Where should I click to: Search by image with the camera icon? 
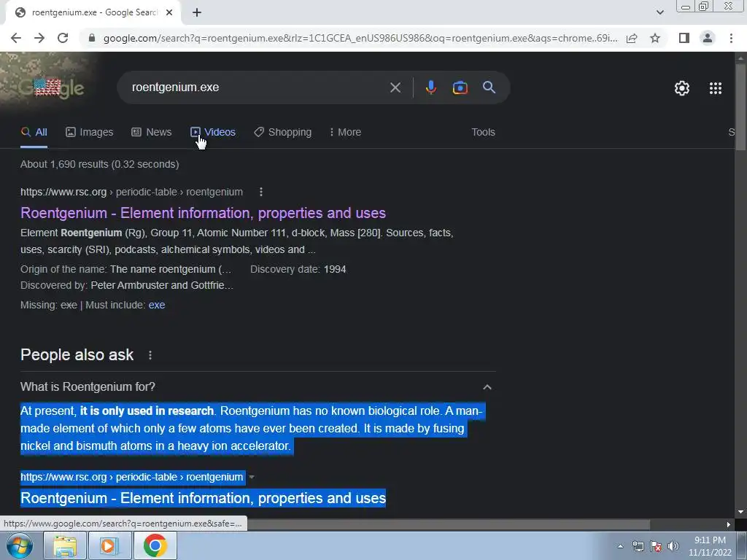point(460,87)
